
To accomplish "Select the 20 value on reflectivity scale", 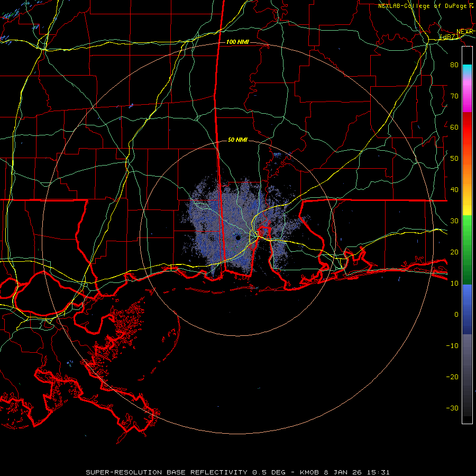I will 454,252.
